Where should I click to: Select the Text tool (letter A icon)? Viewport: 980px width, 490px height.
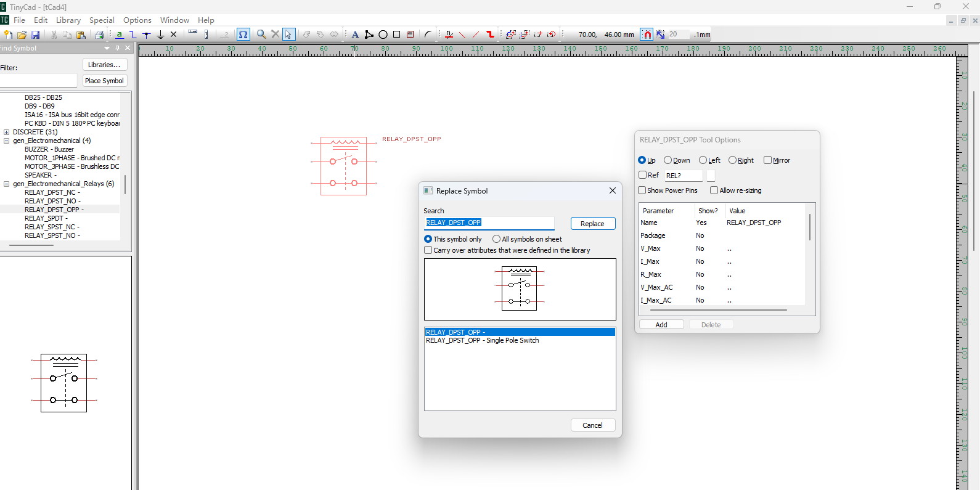coord(355,35)
